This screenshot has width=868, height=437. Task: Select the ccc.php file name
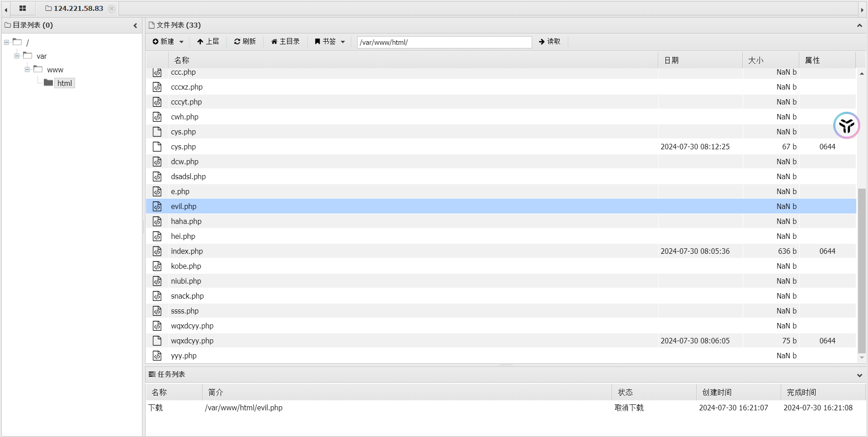coord(183,72)
